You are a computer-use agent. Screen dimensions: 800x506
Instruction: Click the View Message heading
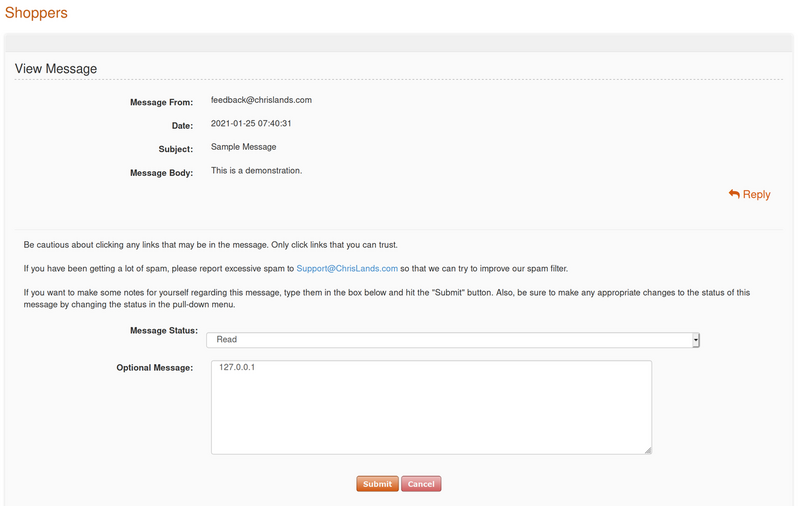pos(56,69)
